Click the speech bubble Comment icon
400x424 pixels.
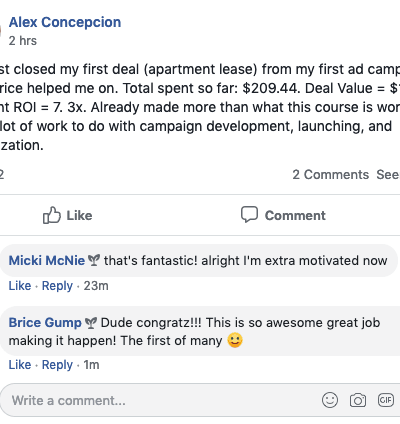[x=249, y=214]
